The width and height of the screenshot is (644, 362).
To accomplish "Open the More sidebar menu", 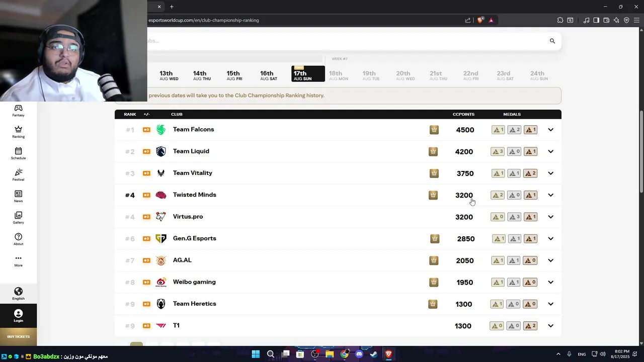I will pyautogui.click(x=18, y=261).
